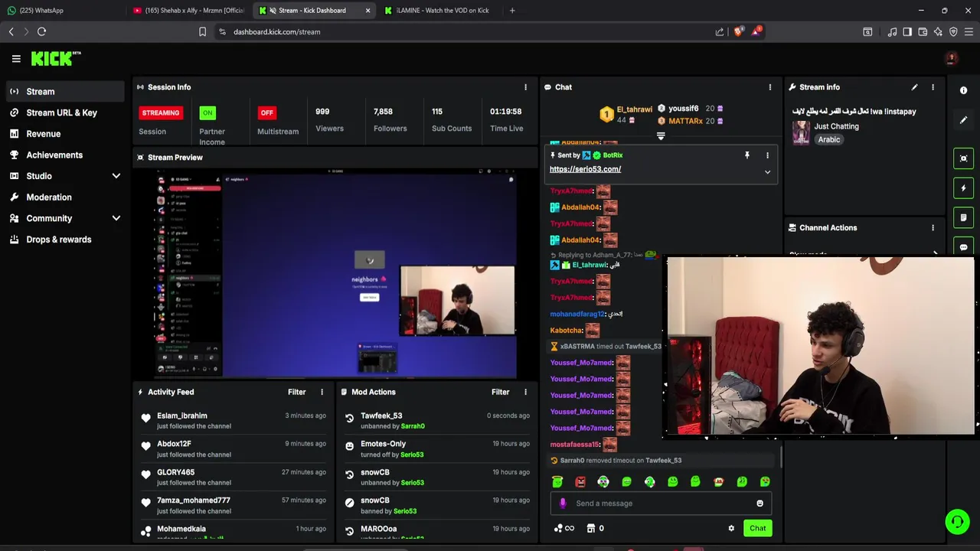980x551 pixels.
Task: Select GLORY465 follow activity entry
Action: tap(234, 478)
